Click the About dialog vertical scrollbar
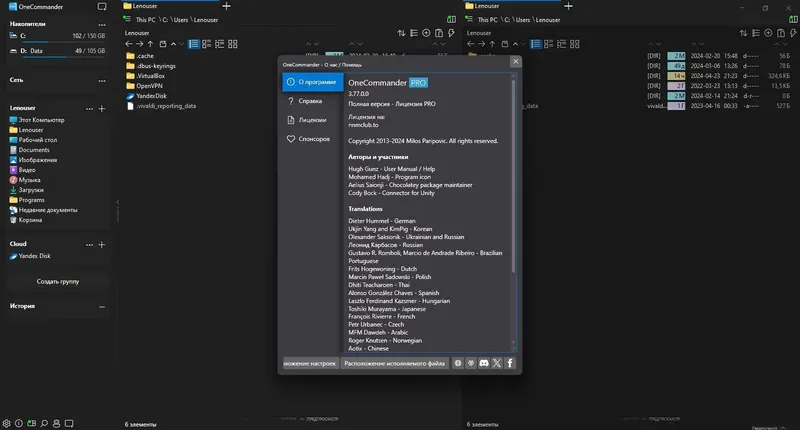 click(x=513, y=173)
